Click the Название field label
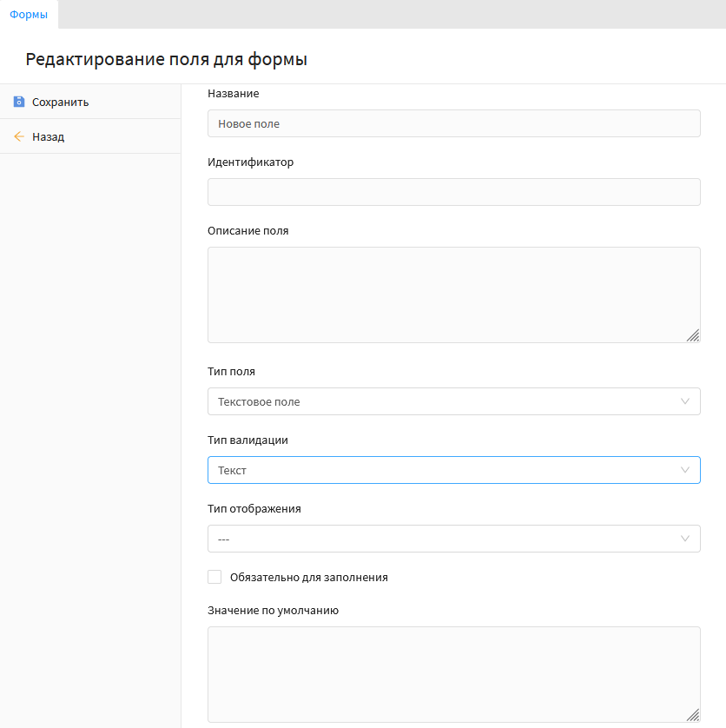 (x=233, y=93)
